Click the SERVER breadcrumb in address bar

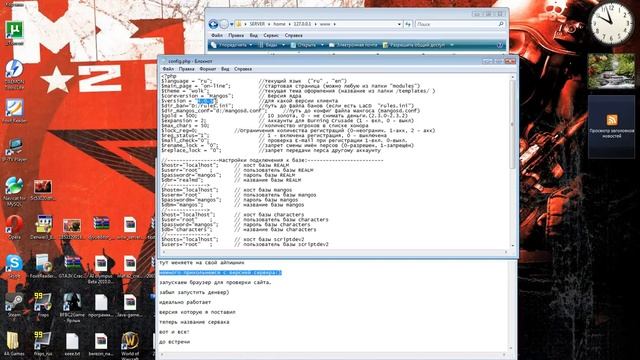click(257, 24)
